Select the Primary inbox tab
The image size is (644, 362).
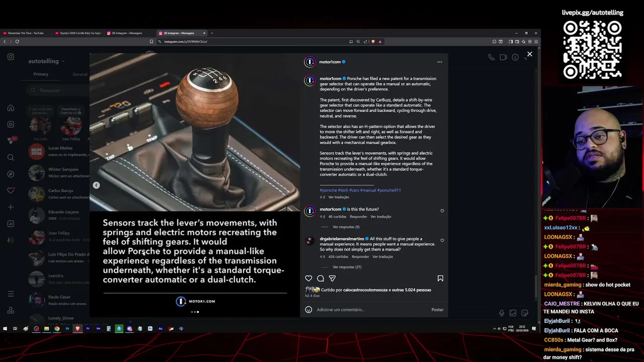pos(41,74)
